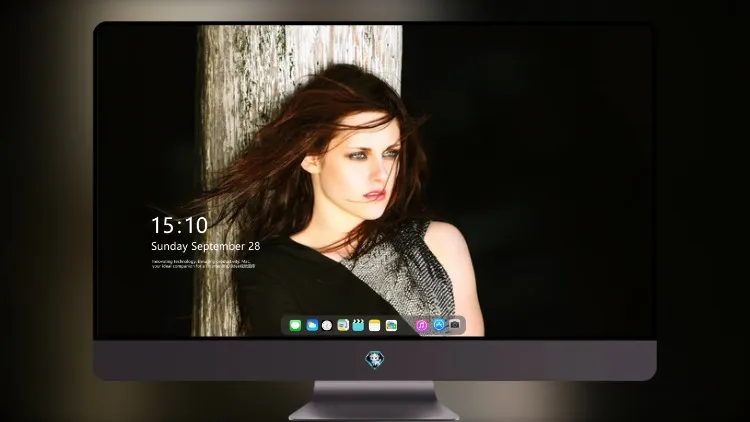750x422 pixels.
Task: Open the blue App Store icon
Action: tap(439, 325)
